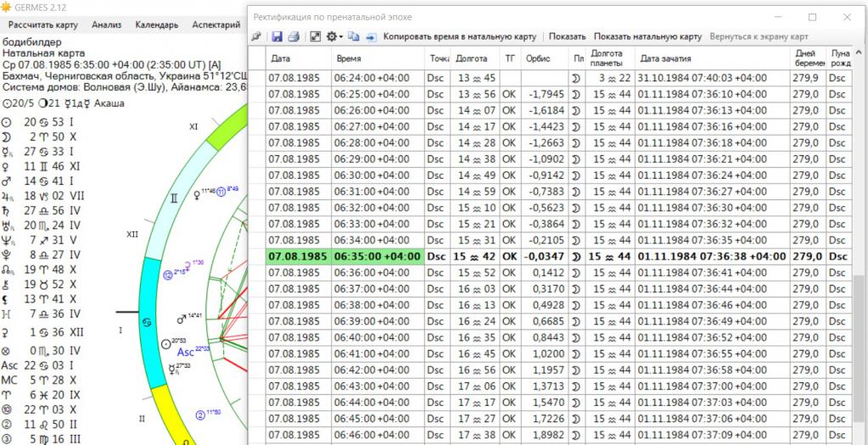Open the 'Рассчитать карту' menu
Screen dimensions: 868x445
(x=43, y=25)
